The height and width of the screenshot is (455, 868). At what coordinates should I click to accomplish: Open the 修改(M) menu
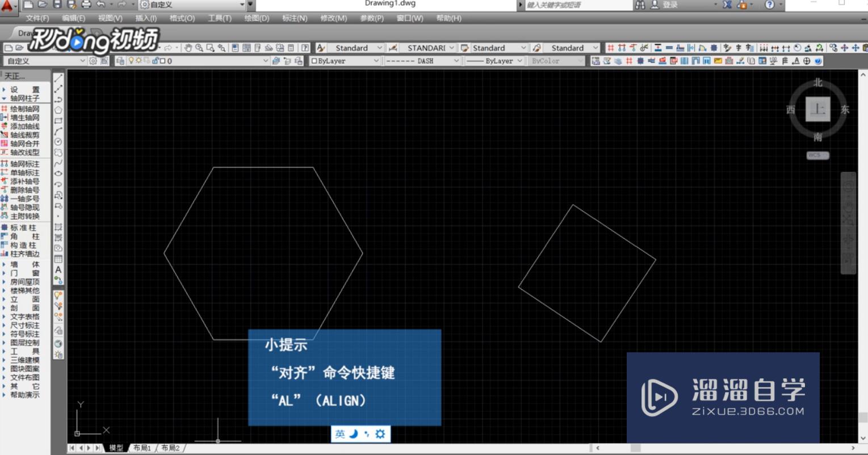[334, 18]
